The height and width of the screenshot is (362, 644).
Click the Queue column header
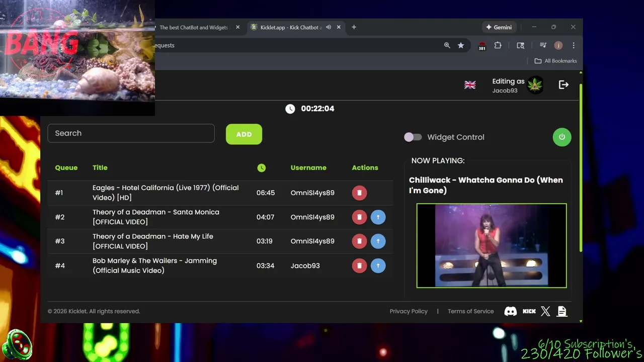coord(66,168)
